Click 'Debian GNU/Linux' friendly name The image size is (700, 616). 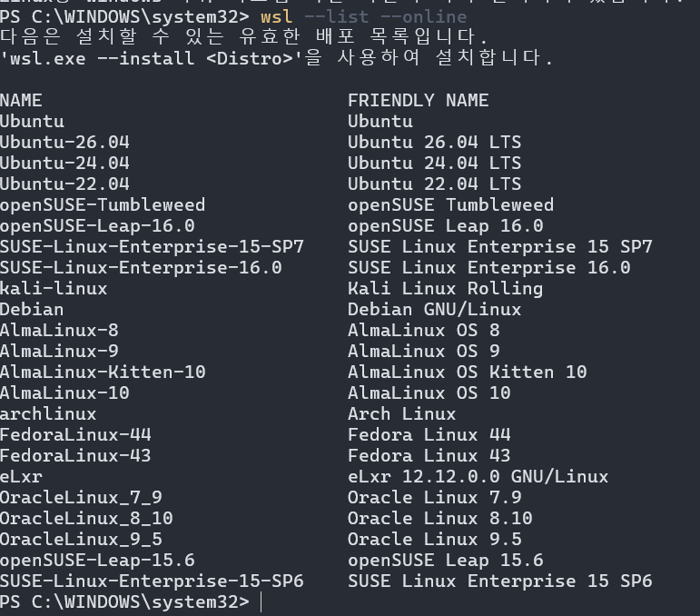[434, 310]
